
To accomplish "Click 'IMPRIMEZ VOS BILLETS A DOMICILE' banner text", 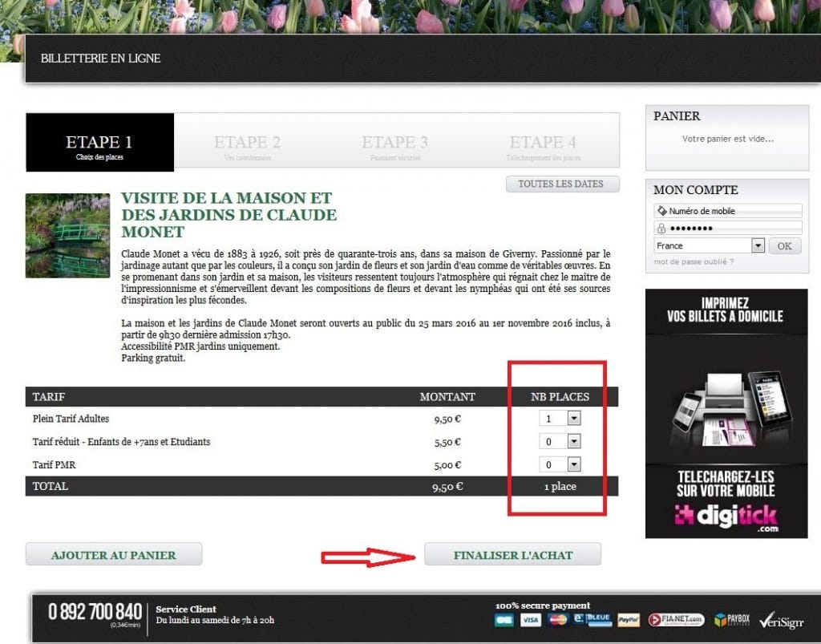I will [725, 310].
